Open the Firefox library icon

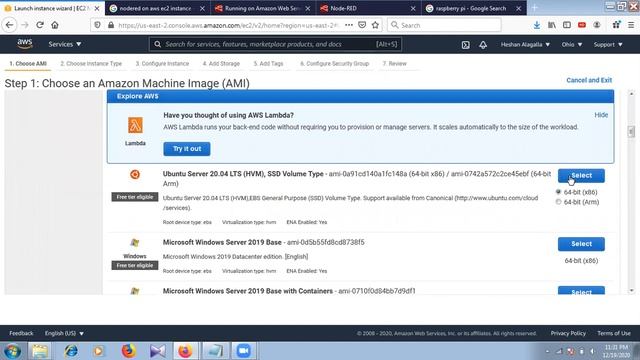point(551,25)
